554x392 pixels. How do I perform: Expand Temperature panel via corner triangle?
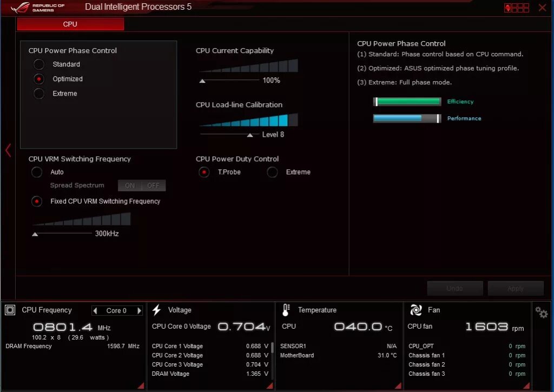[398, 386]
